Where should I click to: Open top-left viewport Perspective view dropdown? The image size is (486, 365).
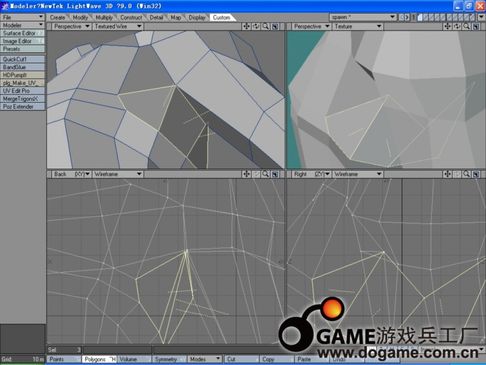(71, 26)
